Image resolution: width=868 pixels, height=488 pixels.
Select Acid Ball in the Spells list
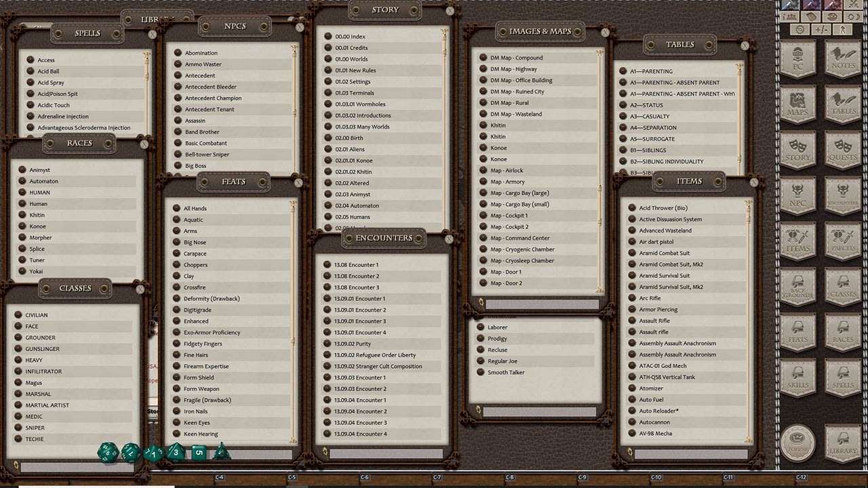click(x=47, y=71)
